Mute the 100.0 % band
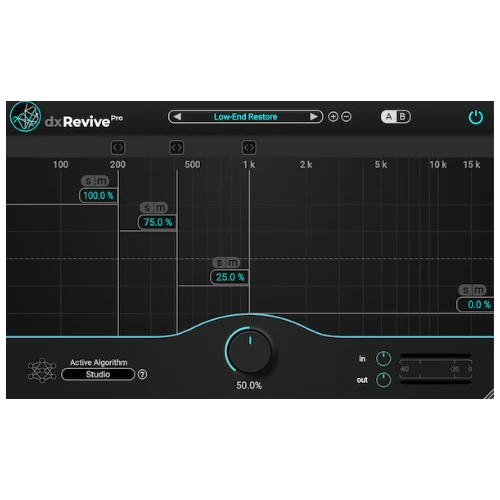 102,181
